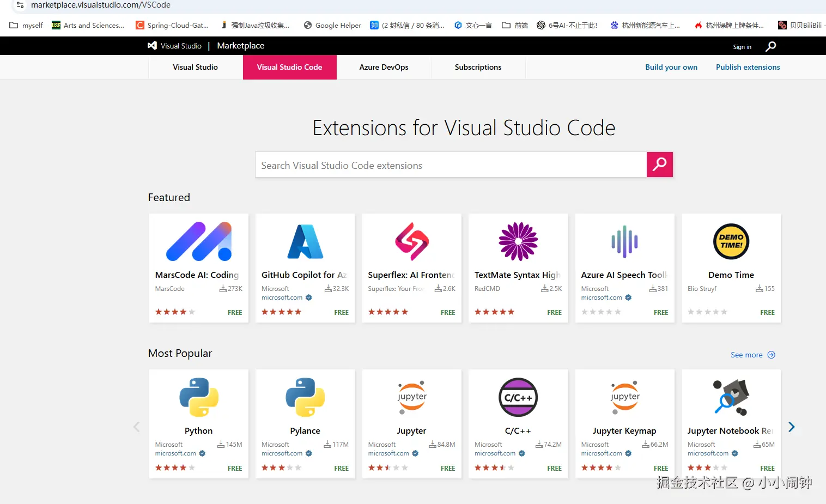Focus the Search Visual Studio Code extensions field
The width and height of the screenshot is (826, 504).
451,165
